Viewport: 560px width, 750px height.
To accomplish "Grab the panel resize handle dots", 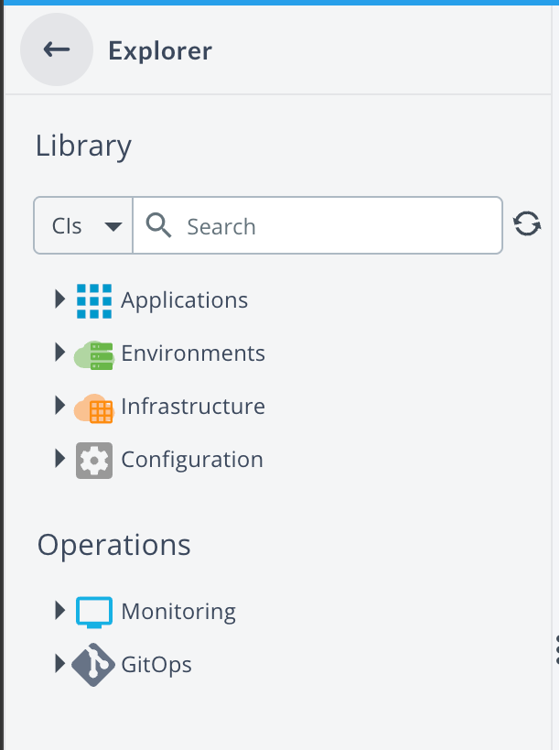I will [x=557, y=649].
